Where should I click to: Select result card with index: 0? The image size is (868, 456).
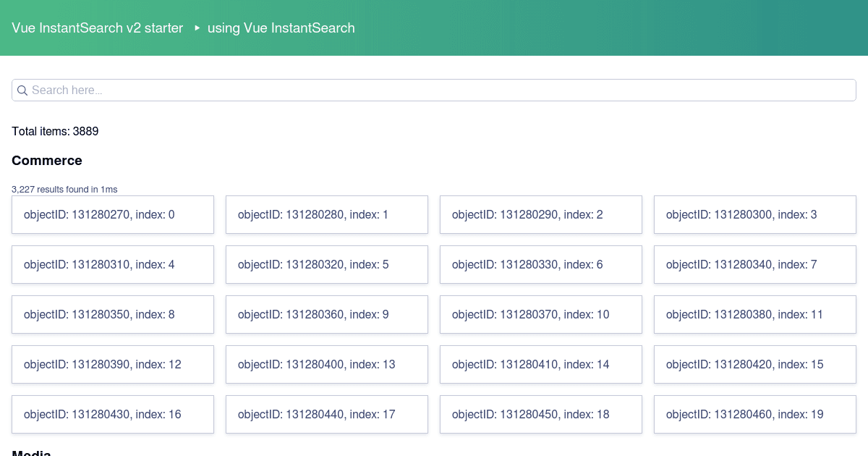coord(113,214)
